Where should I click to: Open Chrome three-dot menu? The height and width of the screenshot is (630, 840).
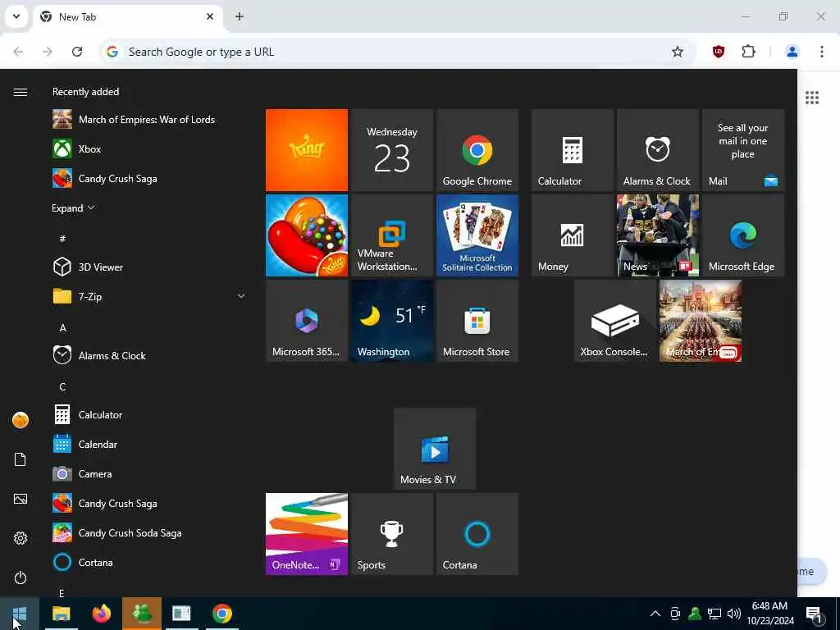tap(821, 52)
